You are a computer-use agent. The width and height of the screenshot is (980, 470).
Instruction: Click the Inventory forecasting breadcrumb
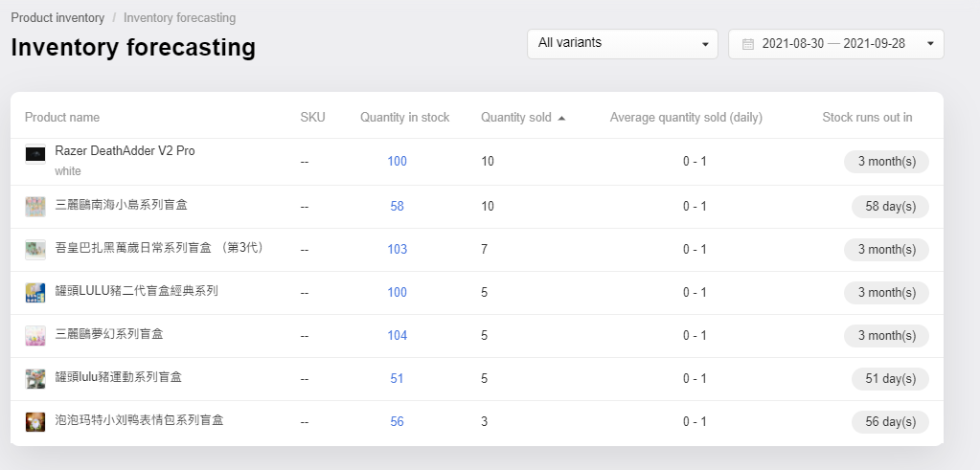point(179,17)
